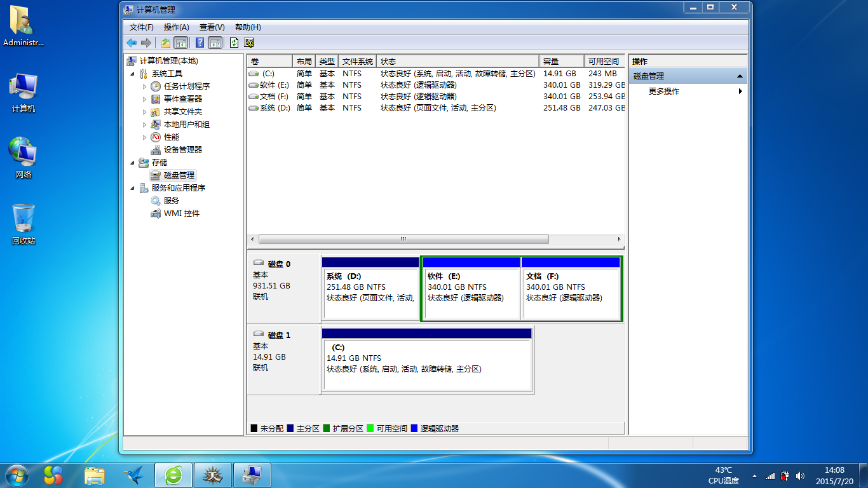Click the last toolbar icon after Refresh
Viewport: 868px width, 488px height.
click(x=249, y=43)
